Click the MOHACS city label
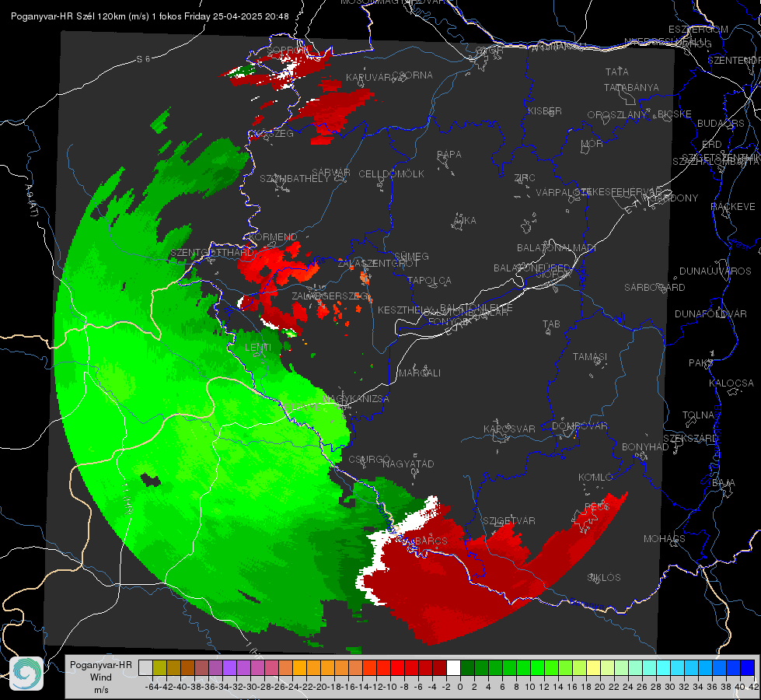This screenshot has width=761, height=700. click(x=664, y=539)
